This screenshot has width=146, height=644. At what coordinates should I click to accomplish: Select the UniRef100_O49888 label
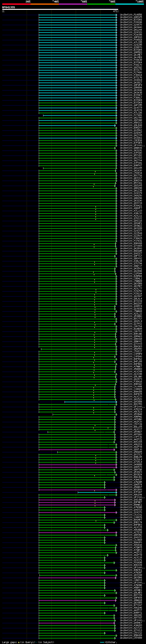(x=131, y=464)
